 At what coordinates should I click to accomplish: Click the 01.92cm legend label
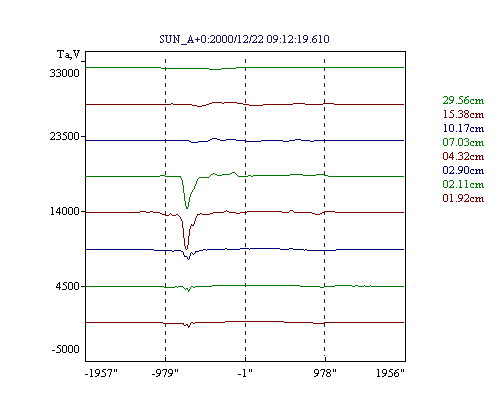click(x=463, y=198)
